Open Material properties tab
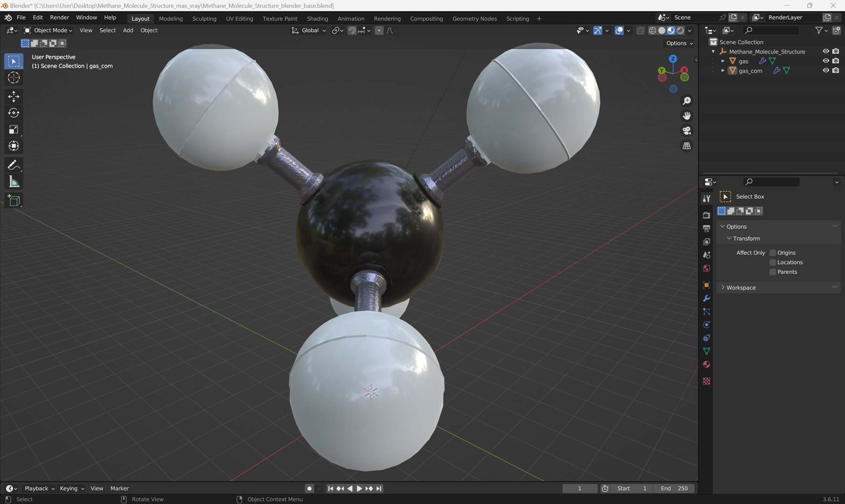845x504 pixels. click(706, 364)
